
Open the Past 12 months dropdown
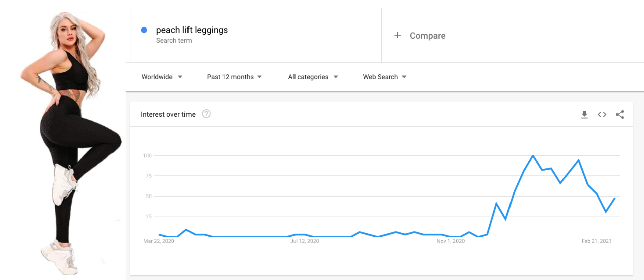click(x=234, y=77)
